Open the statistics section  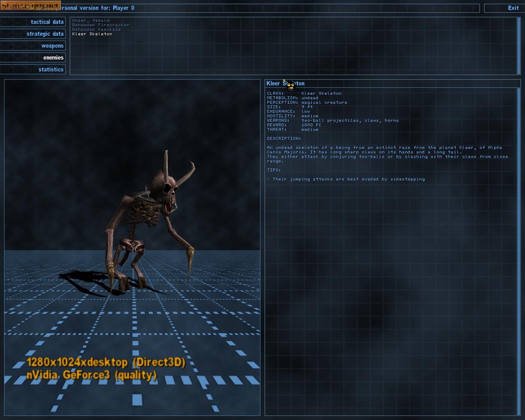(51, 69)
